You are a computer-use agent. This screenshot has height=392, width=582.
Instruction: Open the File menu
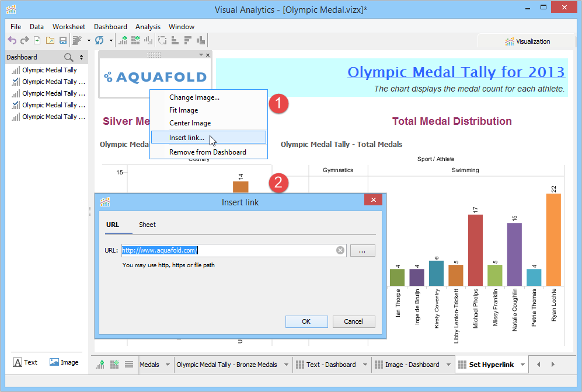click(x=16, y=27)
